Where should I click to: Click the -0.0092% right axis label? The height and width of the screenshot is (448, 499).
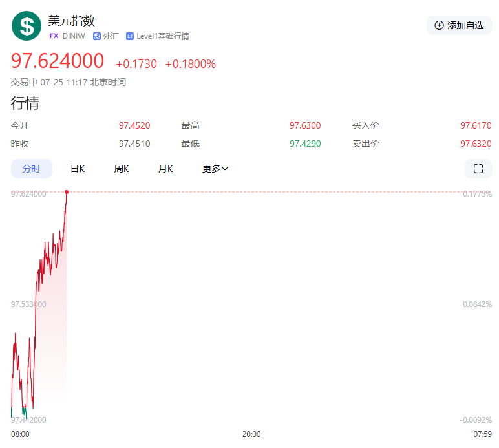point(476,420)
